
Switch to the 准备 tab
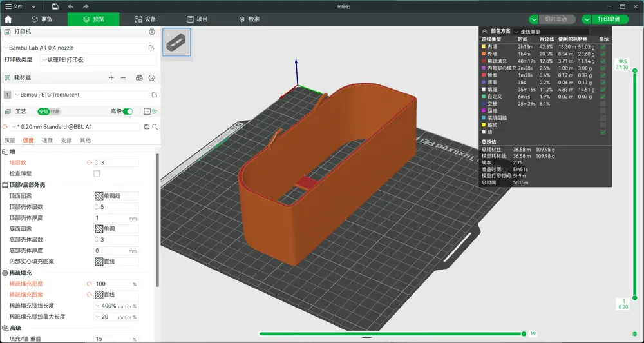click(x=42, y=19)
